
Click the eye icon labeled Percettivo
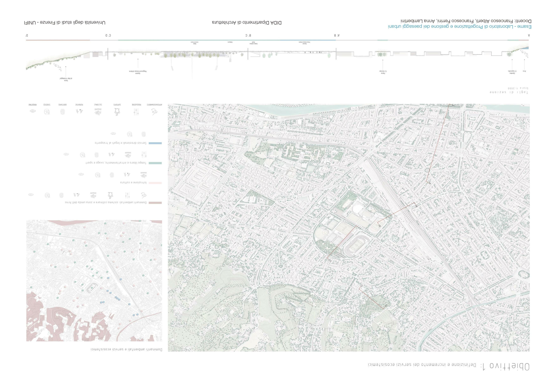coord(33,111)
